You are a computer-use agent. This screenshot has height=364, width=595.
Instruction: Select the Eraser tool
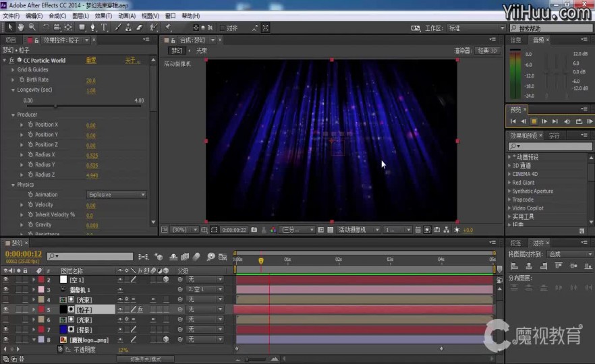(x=139, y=27)
